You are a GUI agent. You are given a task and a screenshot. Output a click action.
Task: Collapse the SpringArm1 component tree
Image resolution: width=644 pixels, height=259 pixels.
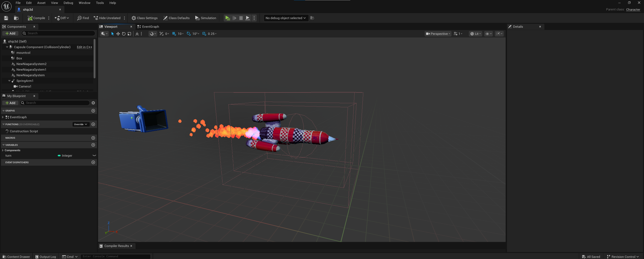(x=9, y=81)
